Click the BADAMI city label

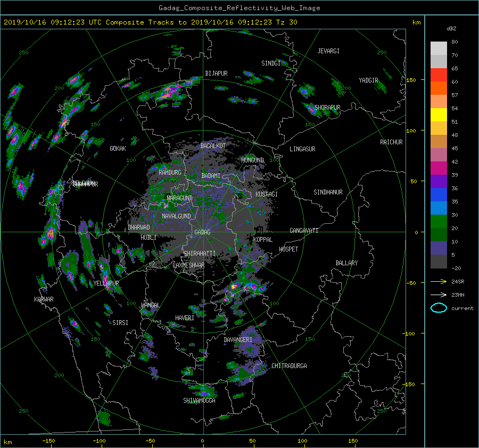[211, 176]
